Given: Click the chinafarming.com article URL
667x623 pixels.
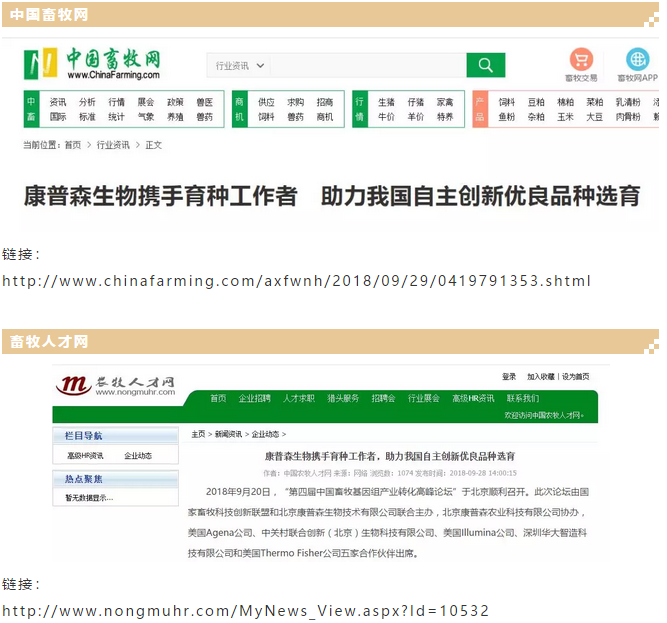Looking at the screenshot, I should (x=296, y=281).
